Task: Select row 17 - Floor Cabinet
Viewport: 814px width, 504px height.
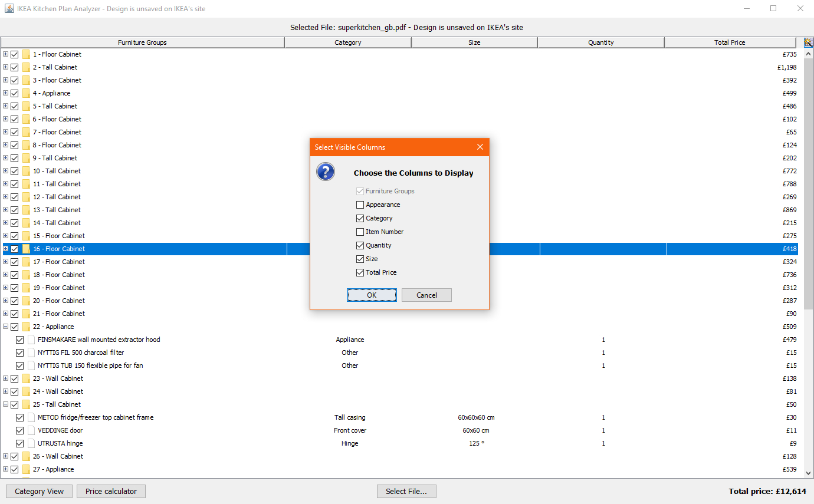Action: coord(400,262)
